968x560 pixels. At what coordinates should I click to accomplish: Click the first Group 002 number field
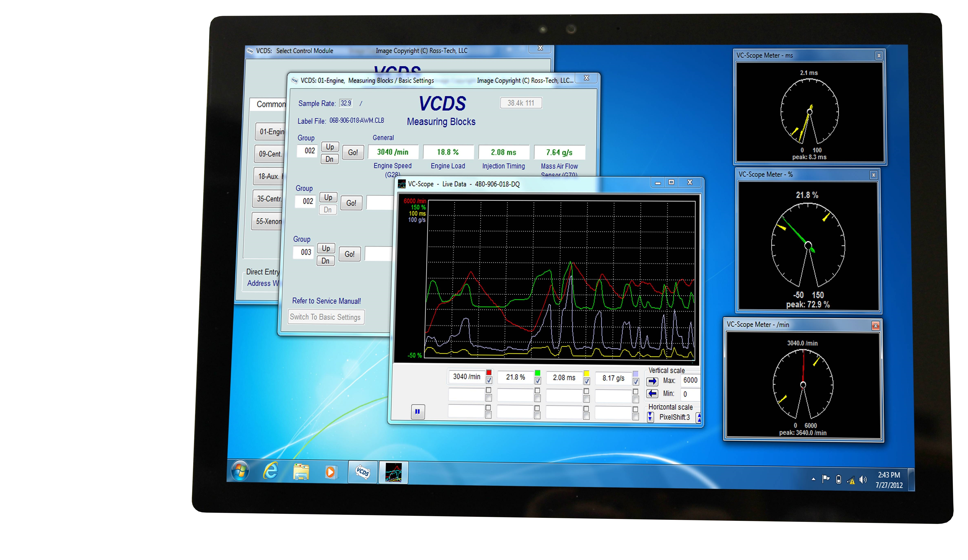(308, 151)
